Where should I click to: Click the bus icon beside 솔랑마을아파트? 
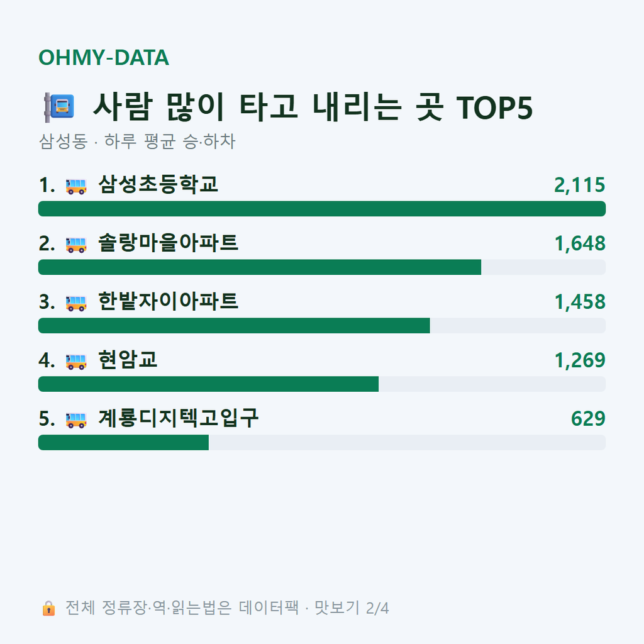(x=76, y=245)
